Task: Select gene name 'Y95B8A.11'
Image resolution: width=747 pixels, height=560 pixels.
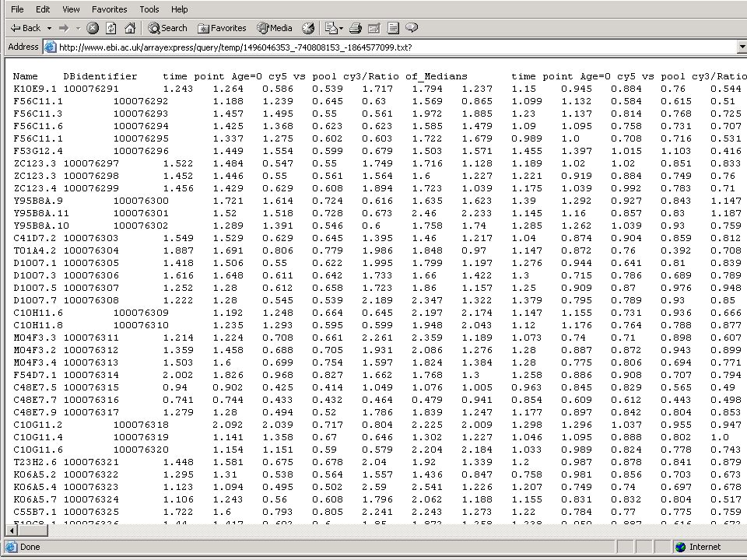Action: point(41,213)
